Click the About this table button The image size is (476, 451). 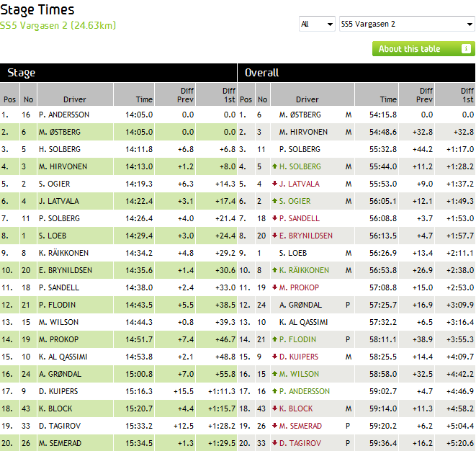click(x=423, y=49)
